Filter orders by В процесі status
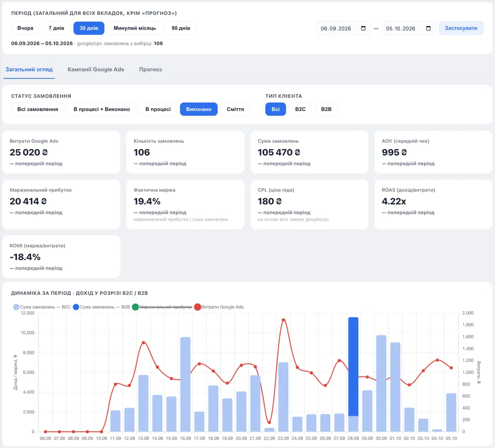 click(158, 109)
